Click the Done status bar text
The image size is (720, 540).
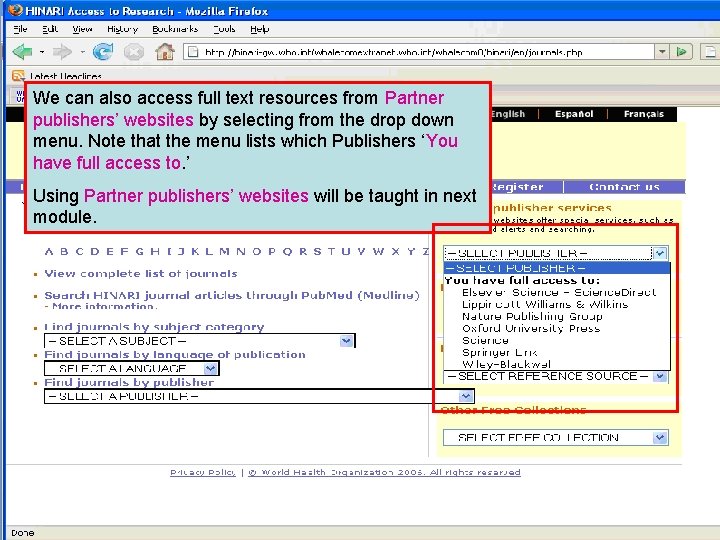point(22,533)
